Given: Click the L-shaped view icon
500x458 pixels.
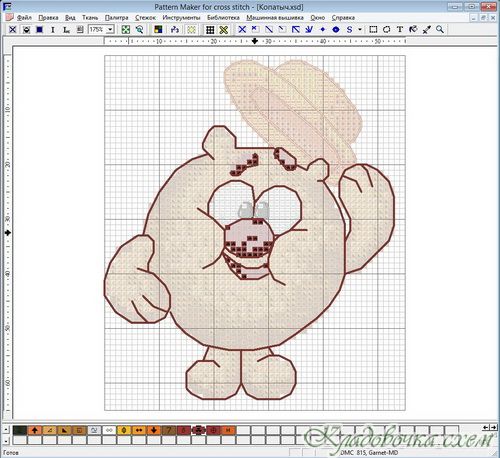Looking at the screenshot, I should (66, 30).
